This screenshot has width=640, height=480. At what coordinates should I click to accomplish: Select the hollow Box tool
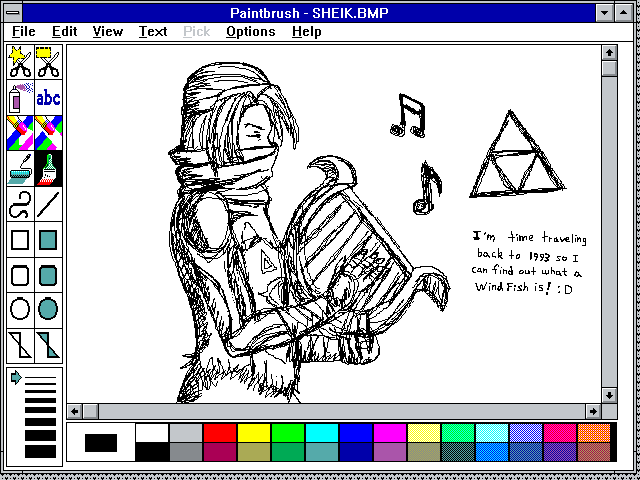pos(20,240)
